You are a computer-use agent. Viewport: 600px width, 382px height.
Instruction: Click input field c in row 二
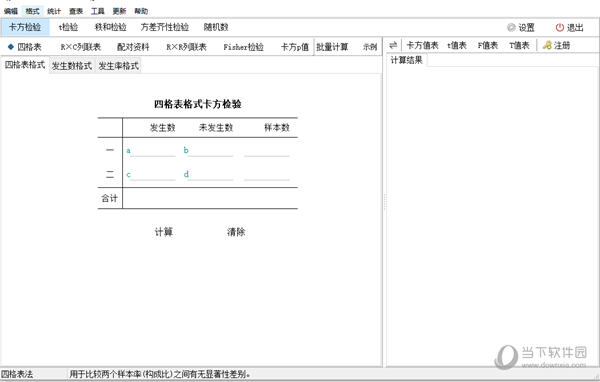153,175
